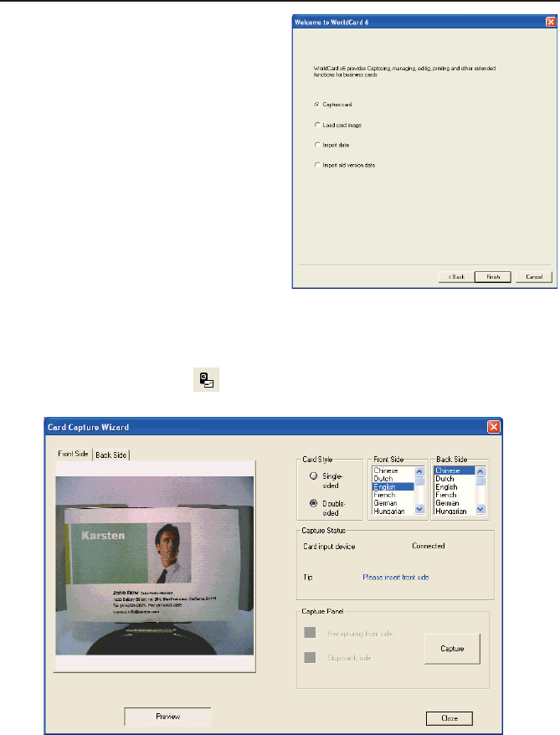The width and height of the screenshot is (560, 735).
Task: Select English in Front Side language list
Action: (x=393, y=487)
